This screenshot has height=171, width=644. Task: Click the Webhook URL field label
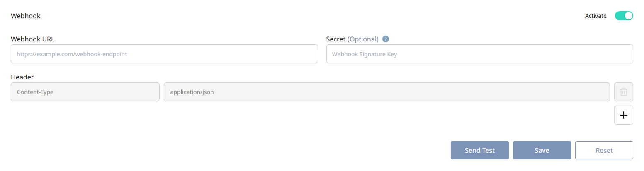click(32, 39)
